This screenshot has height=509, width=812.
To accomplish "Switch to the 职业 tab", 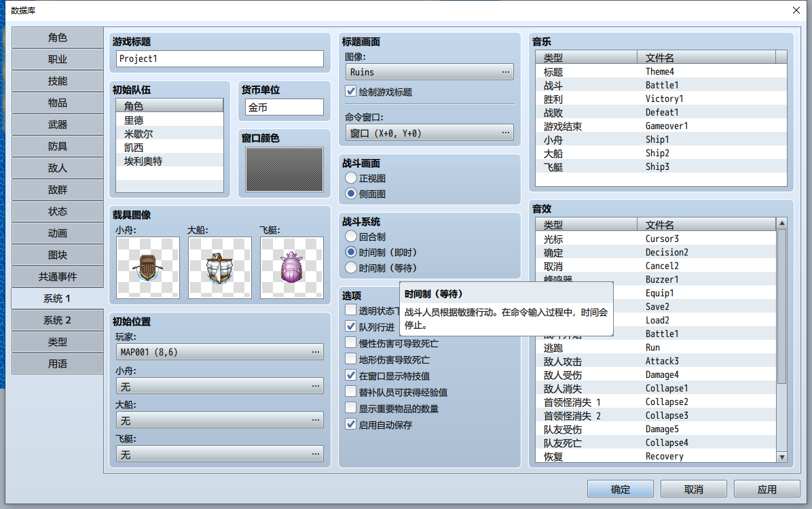I will coord(58,59).
